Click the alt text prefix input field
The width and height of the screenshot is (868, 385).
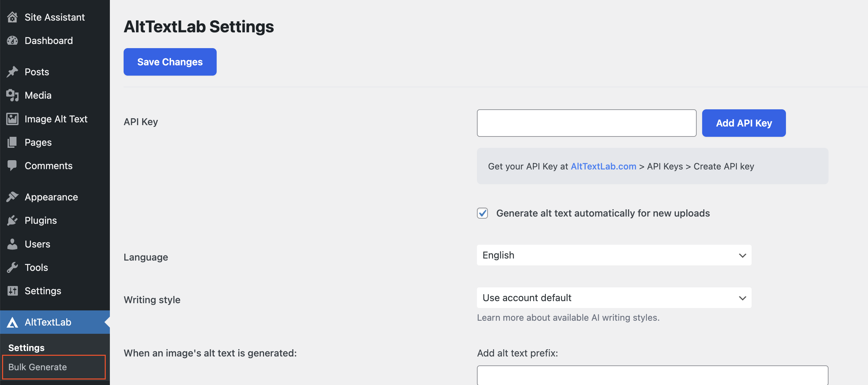pyautogui.click(x=652, y=375)
